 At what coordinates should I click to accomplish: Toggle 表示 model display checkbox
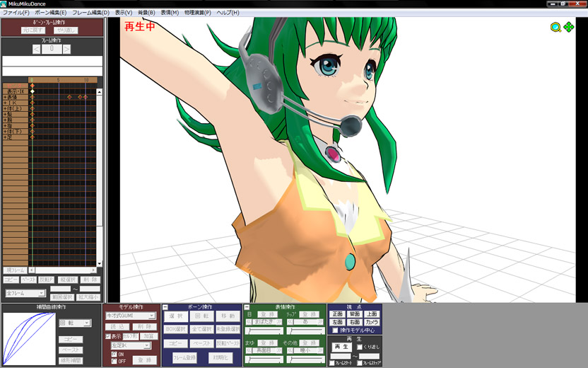(x=108, y=336)
